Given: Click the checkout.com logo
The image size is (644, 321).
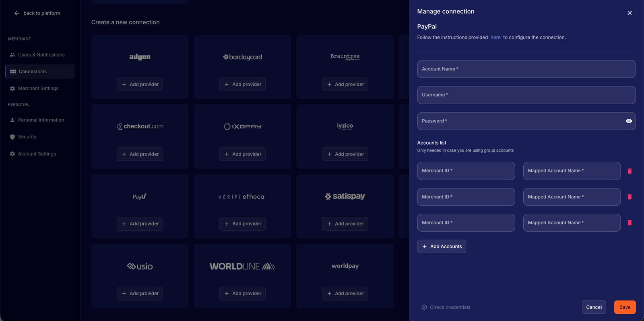Looking at the screenshot, I should click(x=140, y=126).
